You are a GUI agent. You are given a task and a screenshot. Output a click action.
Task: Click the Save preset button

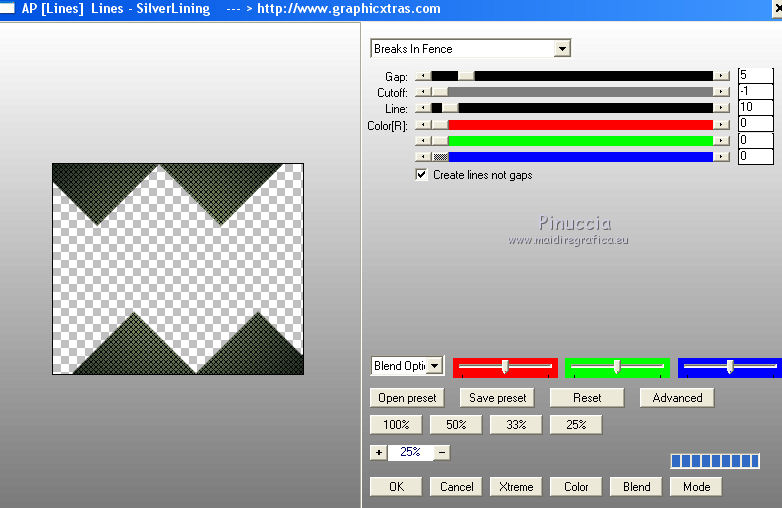point(497,398)
